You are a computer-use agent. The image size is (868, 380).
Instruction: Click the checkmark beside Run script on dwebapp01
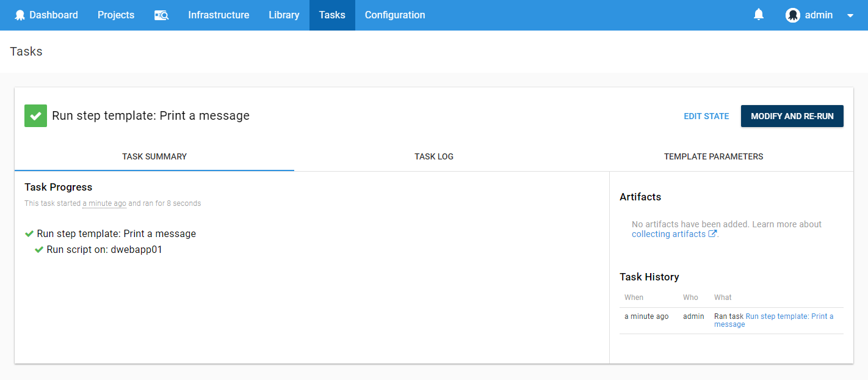39,249
